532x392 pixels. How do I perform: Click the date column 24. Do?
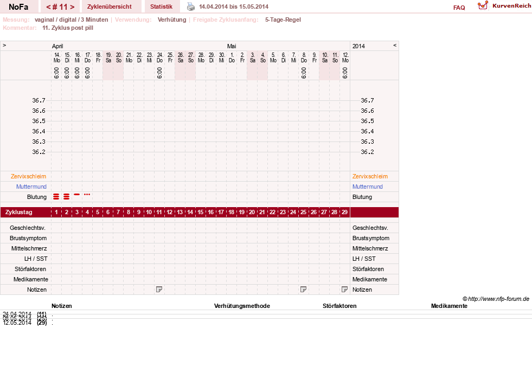click(x=160, y=57)
